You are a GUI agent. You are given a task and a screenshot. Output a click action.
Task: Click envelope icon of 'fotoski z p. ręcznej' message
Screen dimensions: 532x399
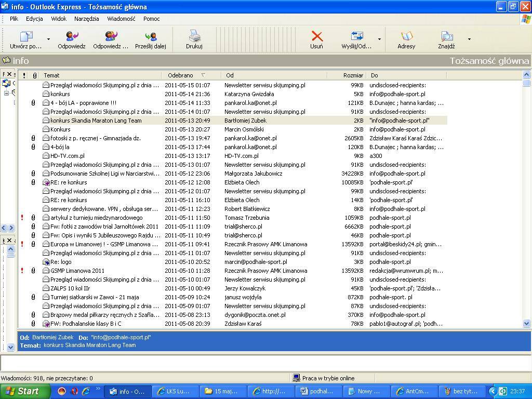pyautogui.click(x=46, y=138)
